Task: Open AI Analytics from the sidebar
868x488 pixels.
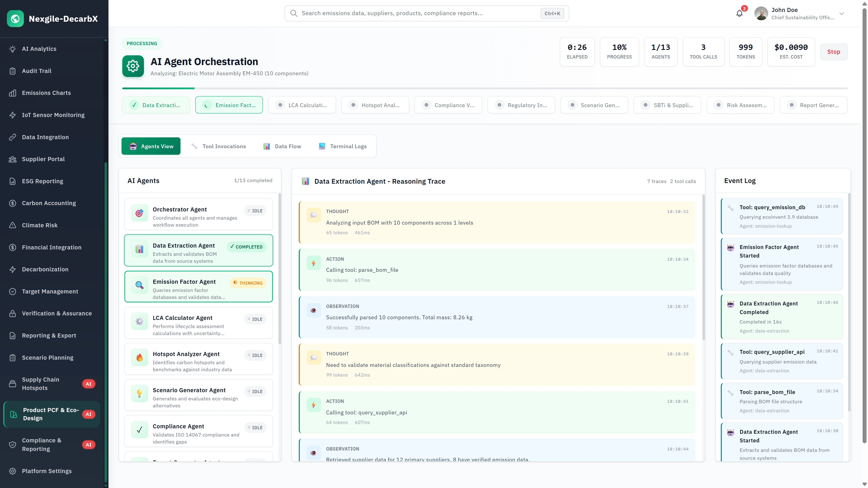Action: [x=39, y=49]
